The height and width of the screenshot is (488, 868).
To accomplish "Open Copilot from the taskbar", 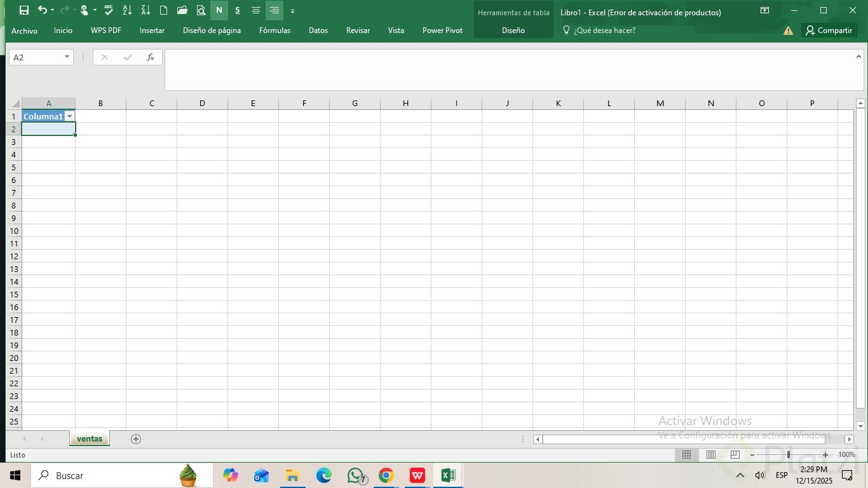I will tap(230, 475).
